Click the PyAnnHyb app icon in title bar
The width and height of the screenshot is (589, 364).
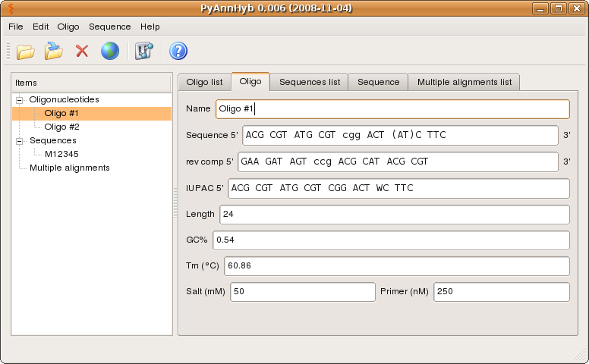coord(11,8)
